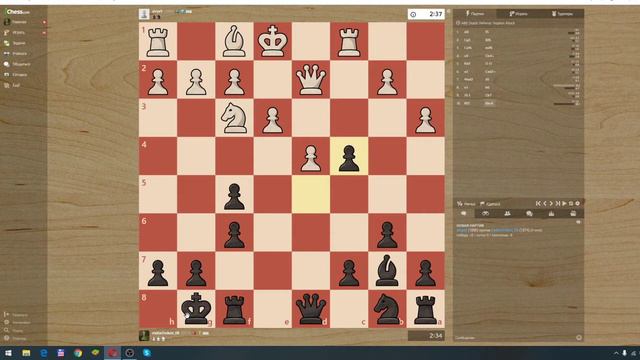The width and height of the screenshot is (640, 360).
Task: Open the archive box tab
Action: tap(573, 213)
